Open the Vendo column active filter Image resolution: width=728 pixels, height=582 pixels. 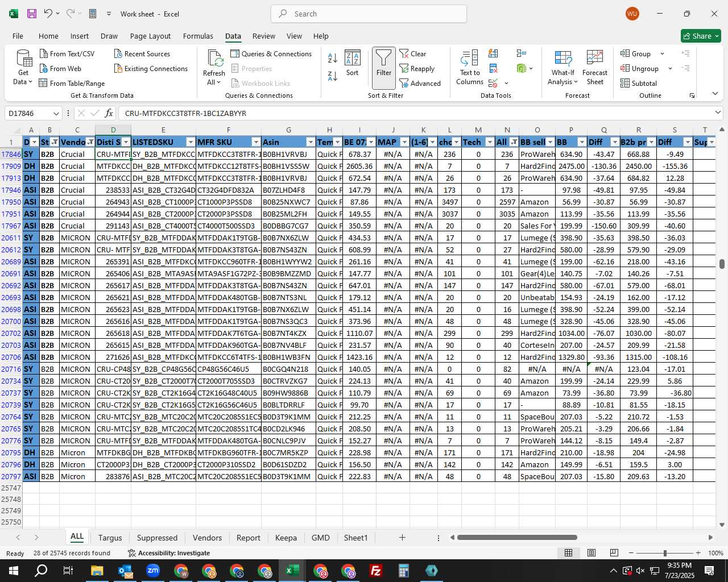click(x=90, y=142)
